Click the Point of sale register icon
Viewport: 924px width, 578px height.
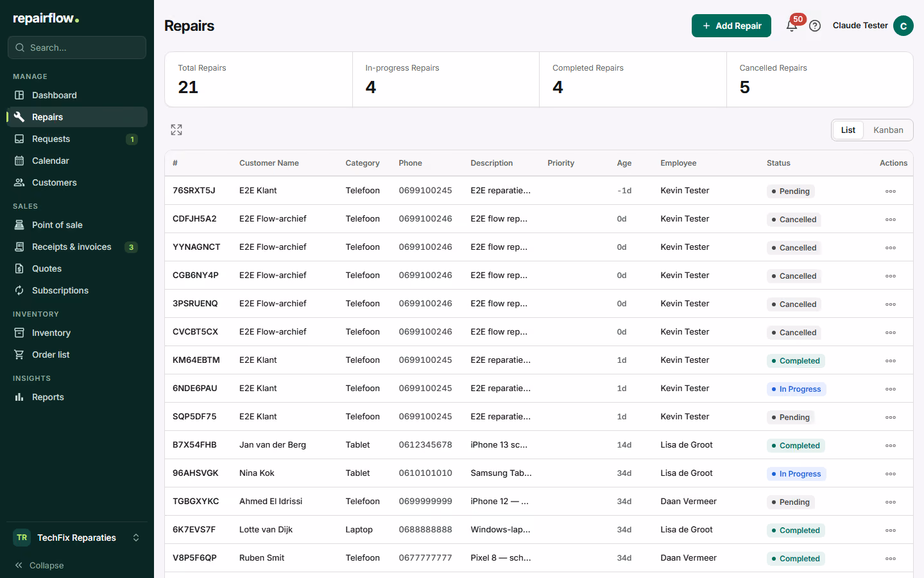click(19, 225)
